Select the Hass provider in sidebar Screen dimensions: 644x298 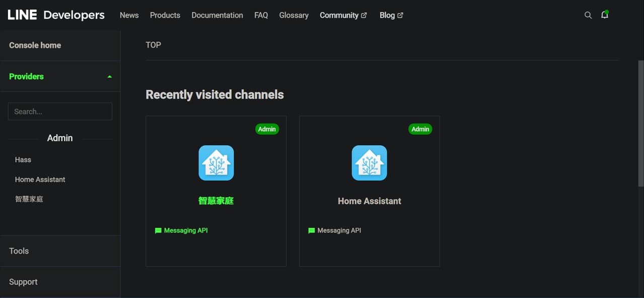23,160
